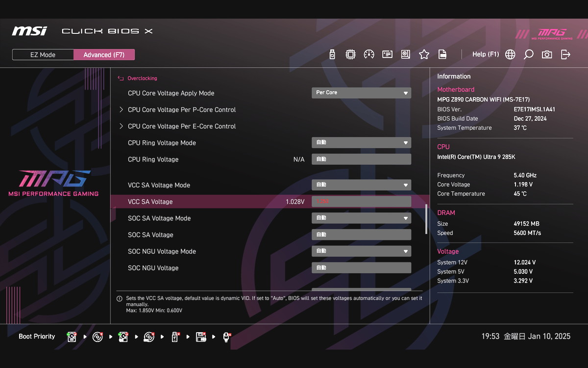Click the Boot Priority label
This screenshot has width=588, height=368.
click(37, 337)
